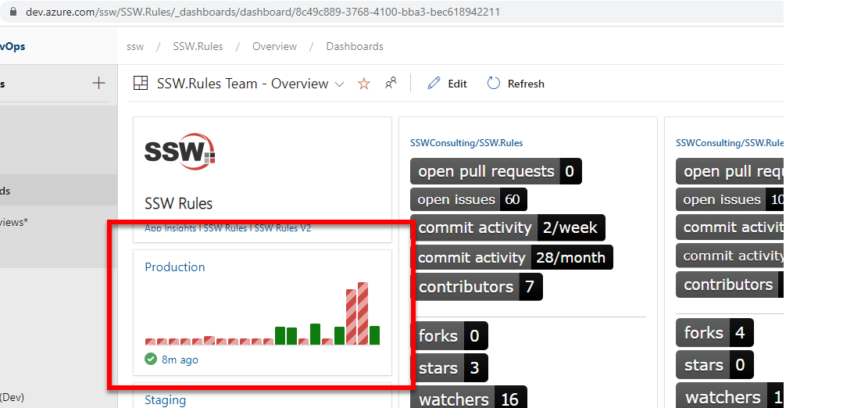This screenshot has width=868, height=408.
Task: Click the watchers 16 badge
Action: coord(468,399)
